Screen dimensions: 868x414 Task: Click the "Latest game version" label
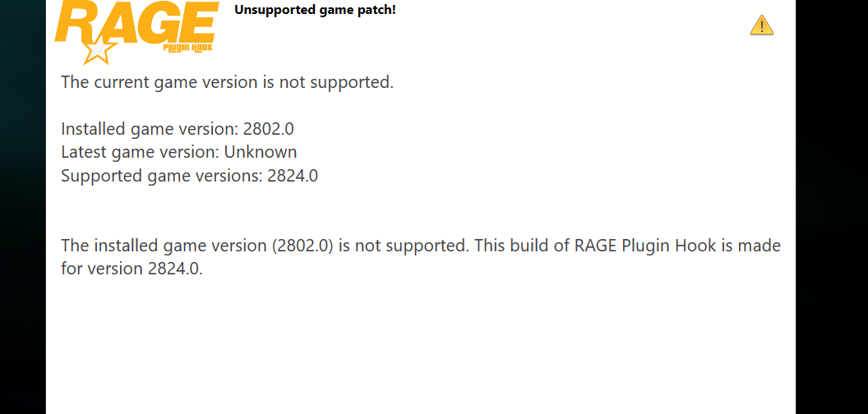point(140,152)
